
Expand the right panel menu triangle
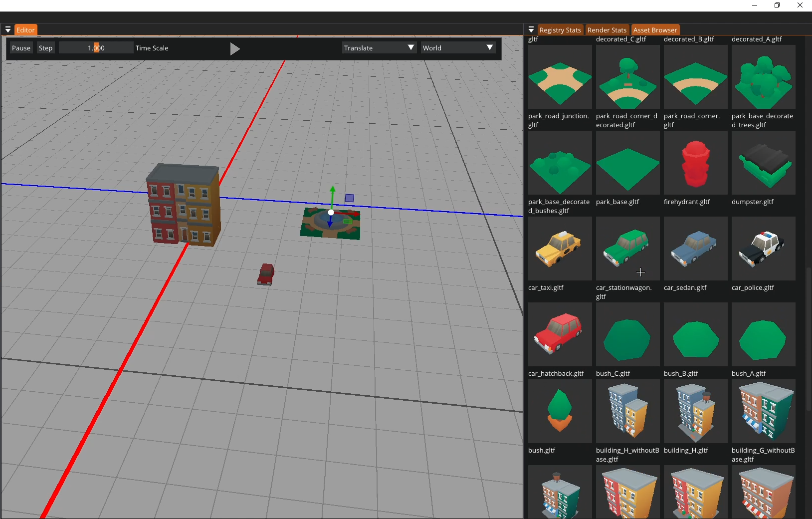(x=531, y=30)
